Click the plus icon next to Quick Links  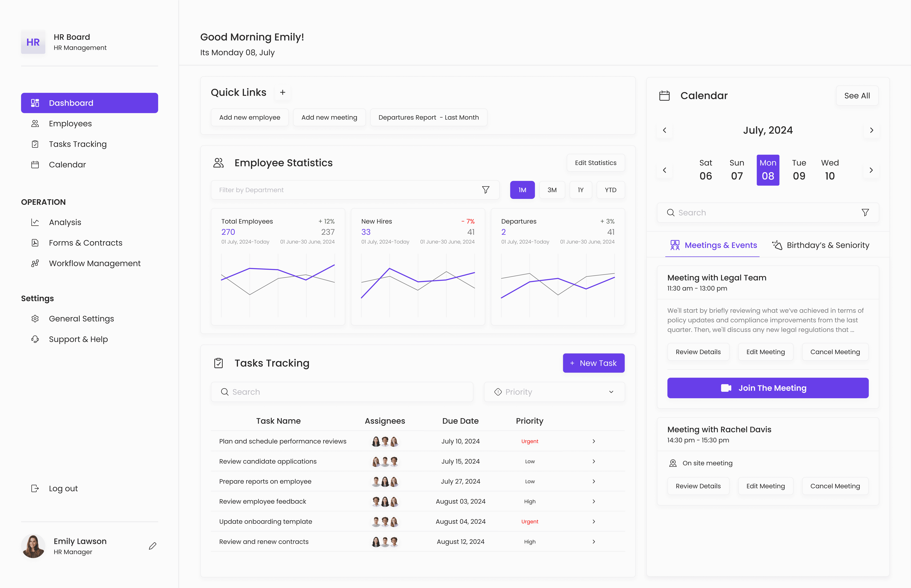[282, 92]
